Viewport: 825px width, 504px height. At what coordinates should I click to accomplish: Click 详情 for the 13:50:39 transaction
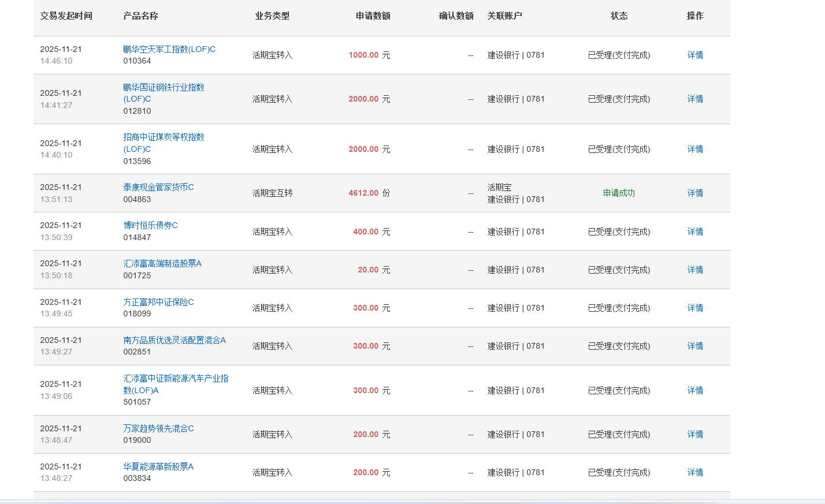tap(695, 232)
